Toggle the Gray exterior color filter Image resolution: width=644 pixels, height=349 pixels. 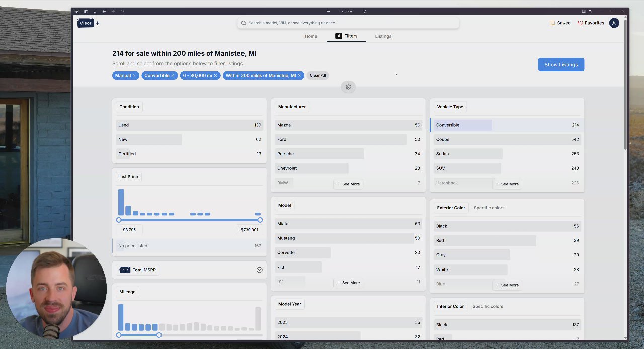[507, 255]
